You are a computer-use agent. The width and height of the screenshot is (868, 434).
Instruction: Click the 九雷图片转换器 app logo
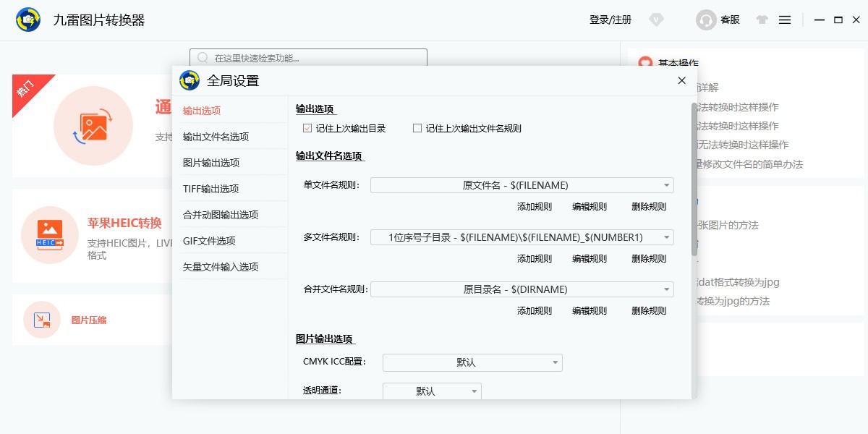pos(28,20)
